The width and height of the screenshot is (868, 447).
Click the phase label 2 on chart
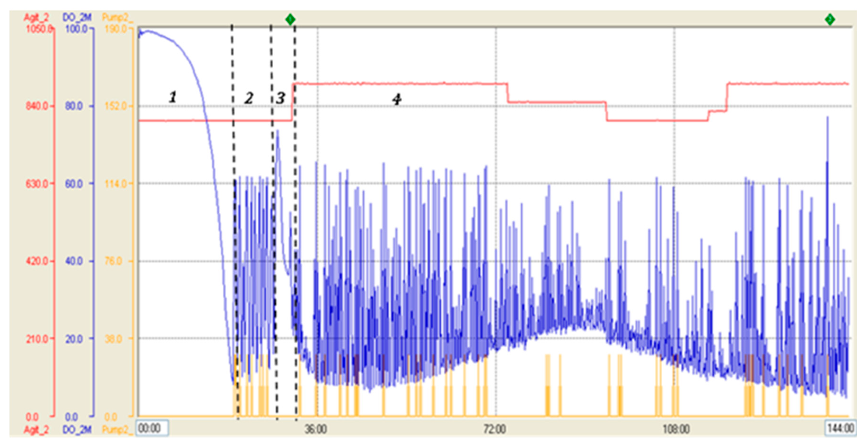click(249, 98)
